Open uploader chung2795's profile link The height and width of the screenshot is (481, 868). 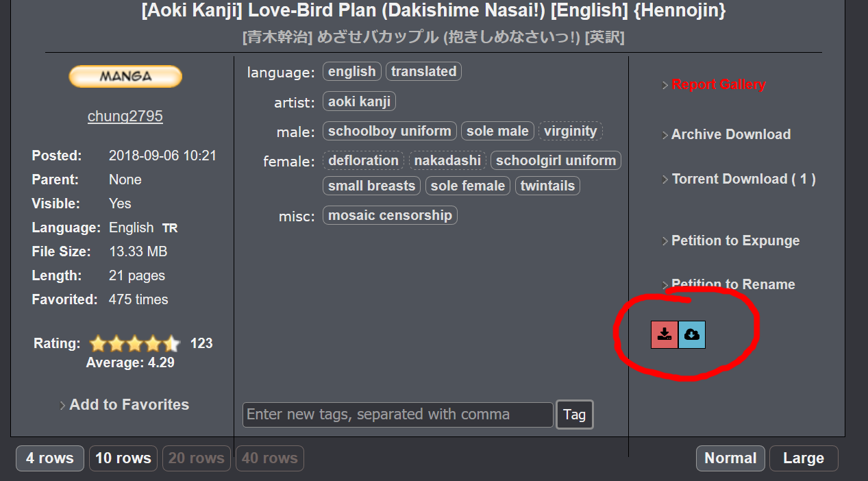click(x=125, y=116)
